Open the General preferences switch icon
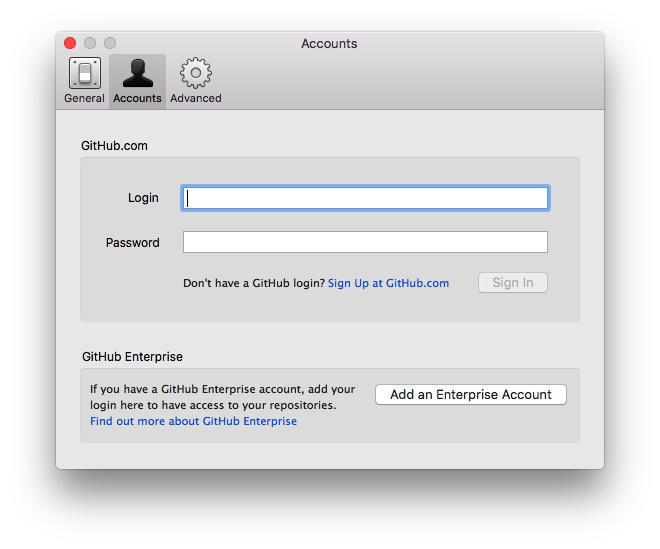This screenshot has width=660, height=549. click(x=84, y=73)
